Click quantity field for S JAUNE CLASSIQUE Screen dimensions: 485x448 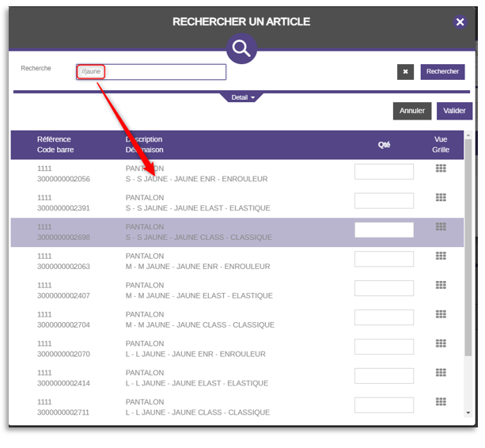384,230
